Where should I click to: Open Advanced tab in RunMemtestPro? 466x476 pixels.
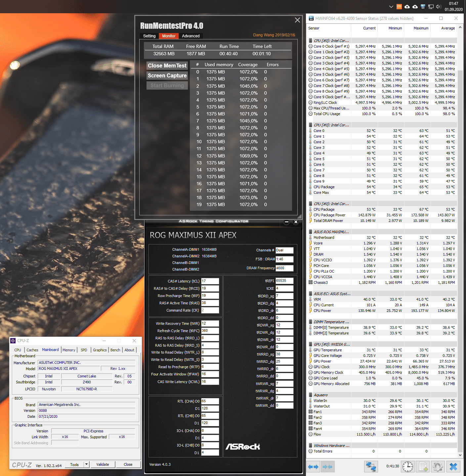pos(191,36)
